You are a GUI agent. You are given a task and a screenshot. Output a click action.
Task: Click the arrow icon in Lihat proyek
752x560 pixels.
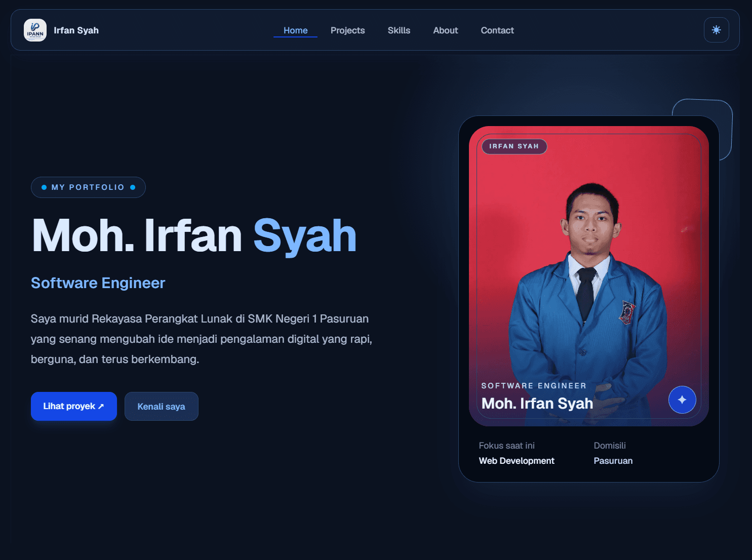[101, 406]
